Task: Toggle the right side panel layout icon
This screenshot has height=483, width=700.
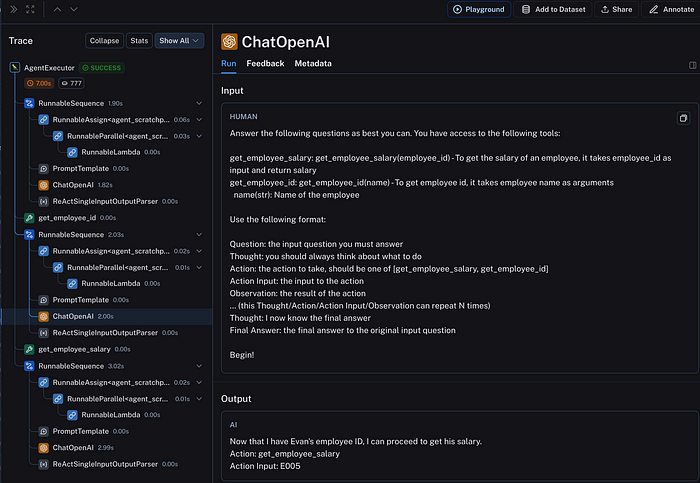Action: point(693,64)
